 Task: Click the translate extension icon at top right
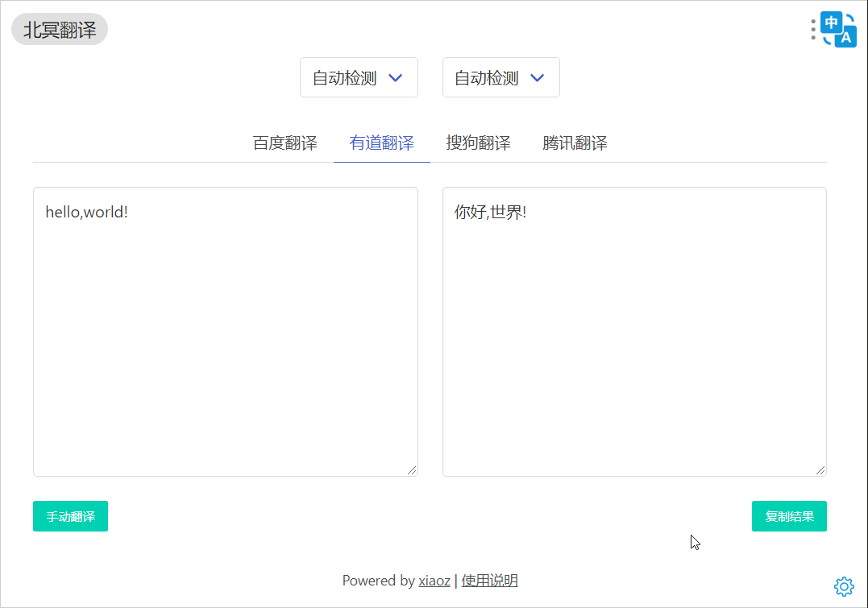coord(839,30)
